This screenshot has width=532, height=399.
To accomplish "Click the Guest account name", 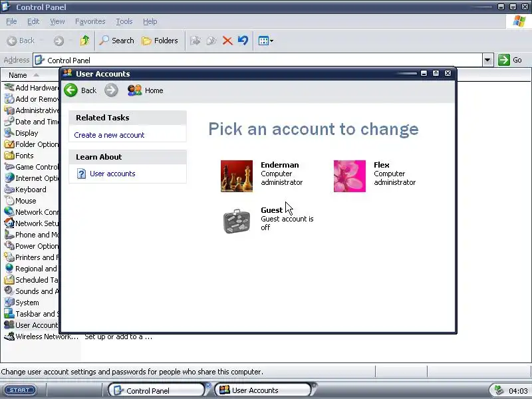I will tap(271, 210).
